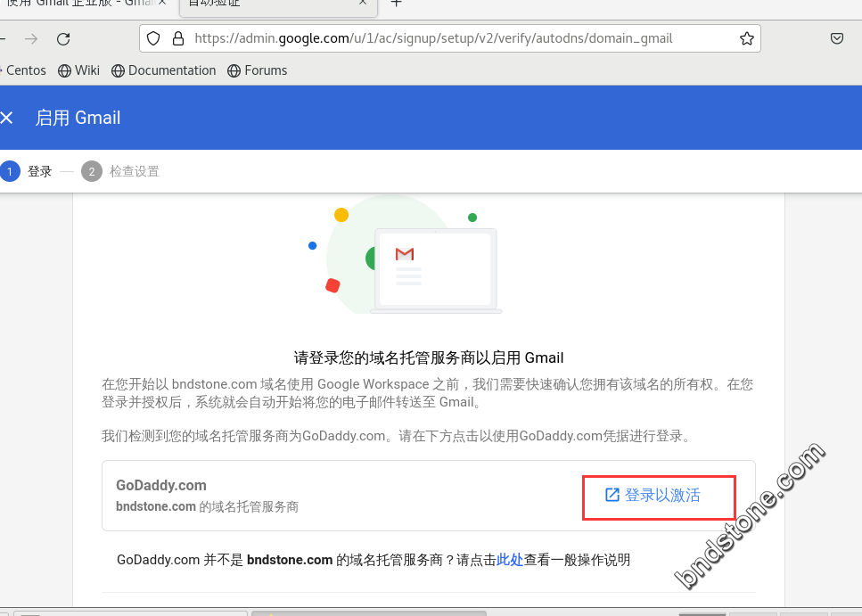Viewport: 862px width, 616px height.
Task: Close the Gmail 企业版 browser tab
Action: [x=162, y=2]
